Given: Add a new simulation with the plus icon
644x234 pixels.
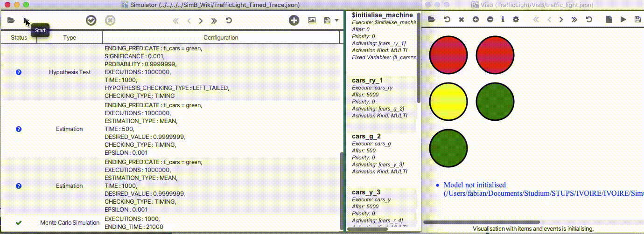Looking at the screenshot, I should coord(294,21).
